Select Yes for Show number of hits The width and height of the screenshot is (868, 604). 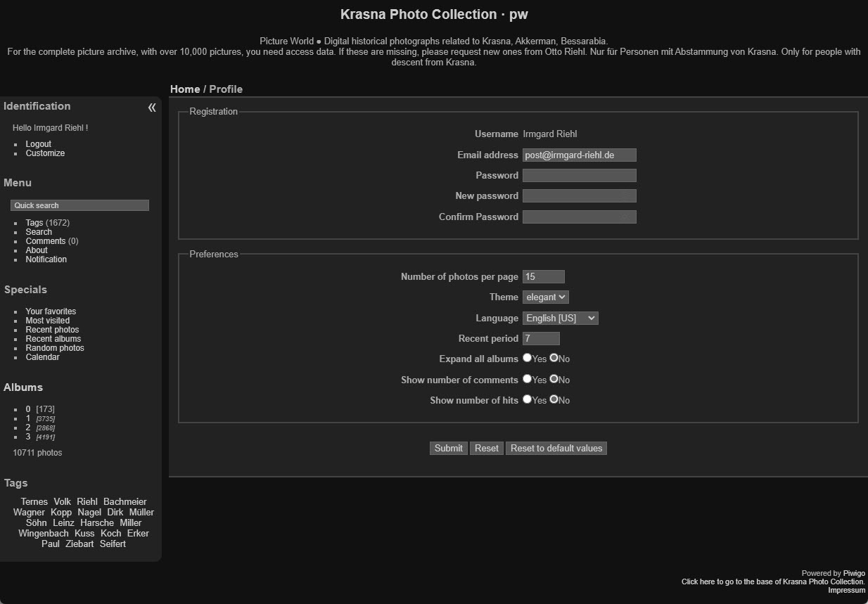tap(527, 399)
